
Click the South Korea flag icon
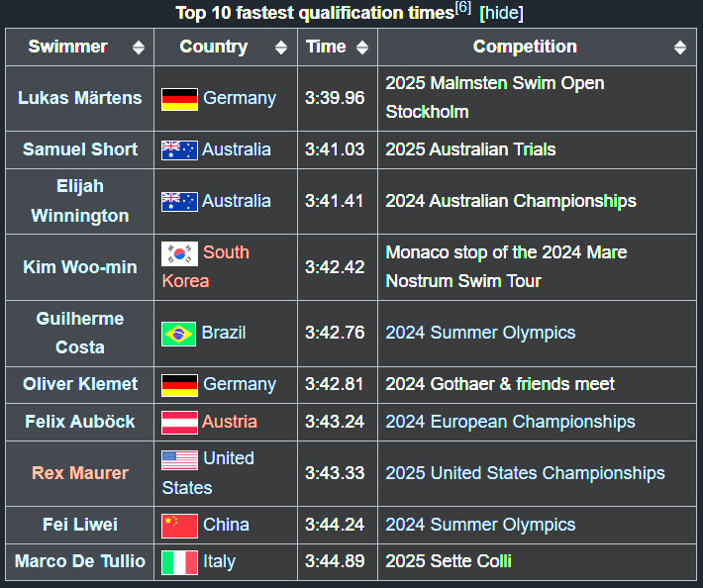click(x=179, y=253)
